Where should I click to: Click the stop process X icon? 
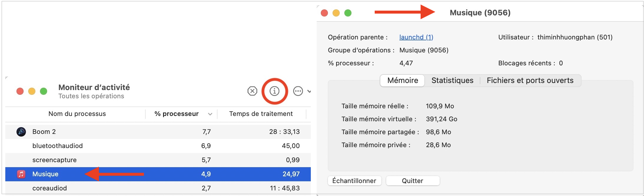coord(252,91)
